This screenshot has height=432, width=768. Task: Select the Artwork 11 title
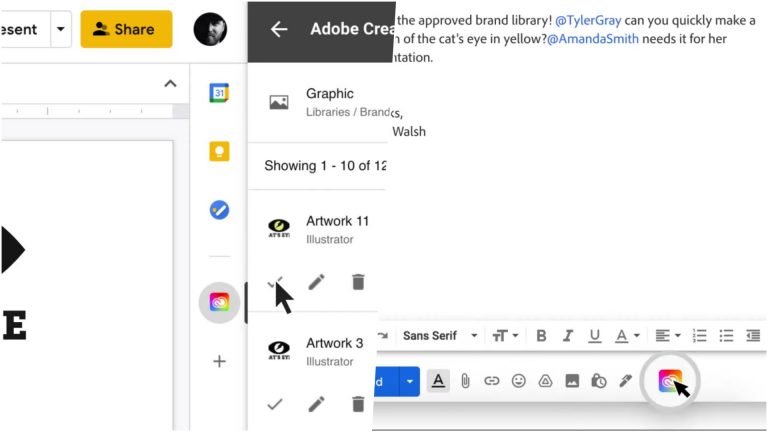(x=337, y=221)
